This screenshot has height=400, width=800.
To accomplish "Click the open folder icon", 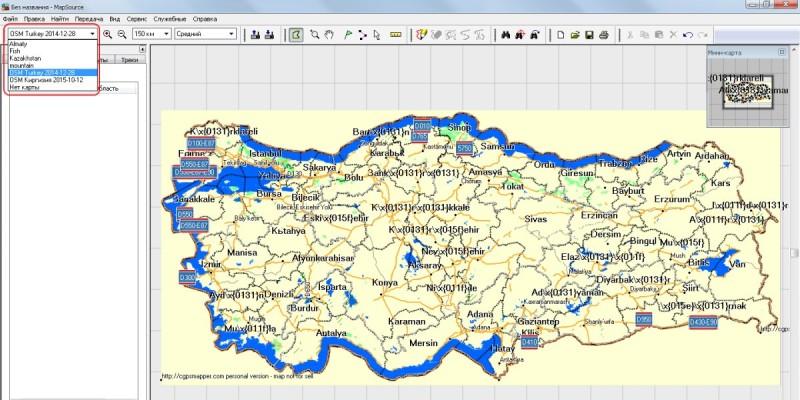I will coord(575,34).
